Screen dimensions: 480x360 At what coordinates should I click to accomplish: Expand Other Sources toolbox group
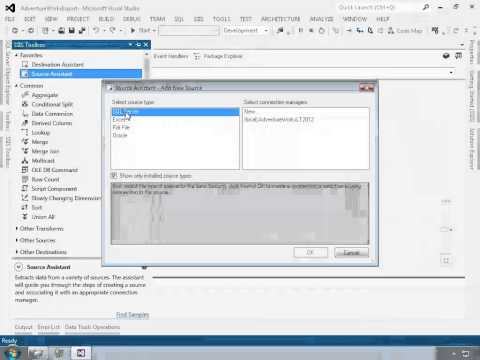click(x=16, y=240)
